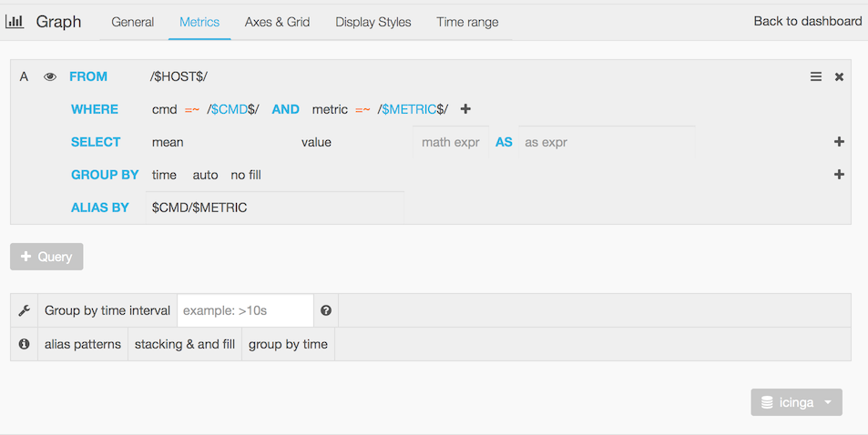868x435 pixels.
Task: Click the Group by time interval input
Action: [245, 311]
